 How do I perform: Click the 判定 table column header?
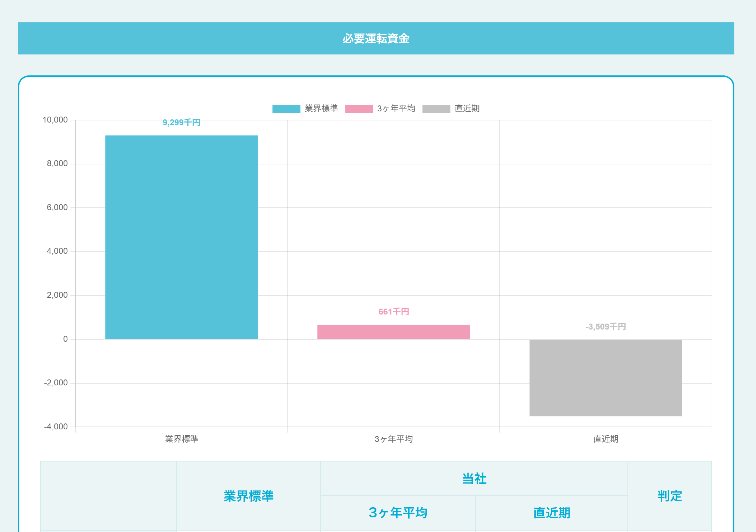(669, 496)
